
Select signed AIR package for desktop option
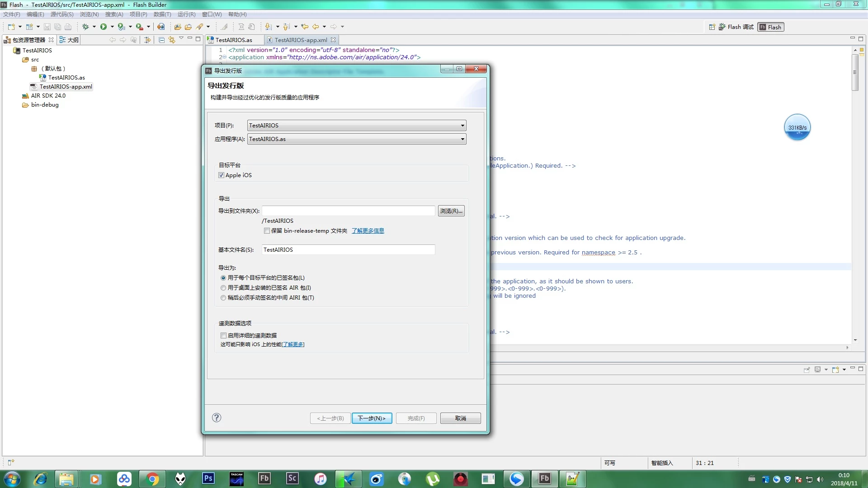[223, 288]
